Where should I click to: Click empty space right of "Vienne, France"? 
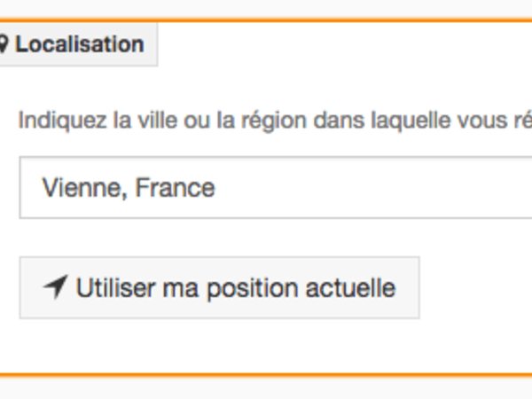pyautogui.click(x=372, y=188)
